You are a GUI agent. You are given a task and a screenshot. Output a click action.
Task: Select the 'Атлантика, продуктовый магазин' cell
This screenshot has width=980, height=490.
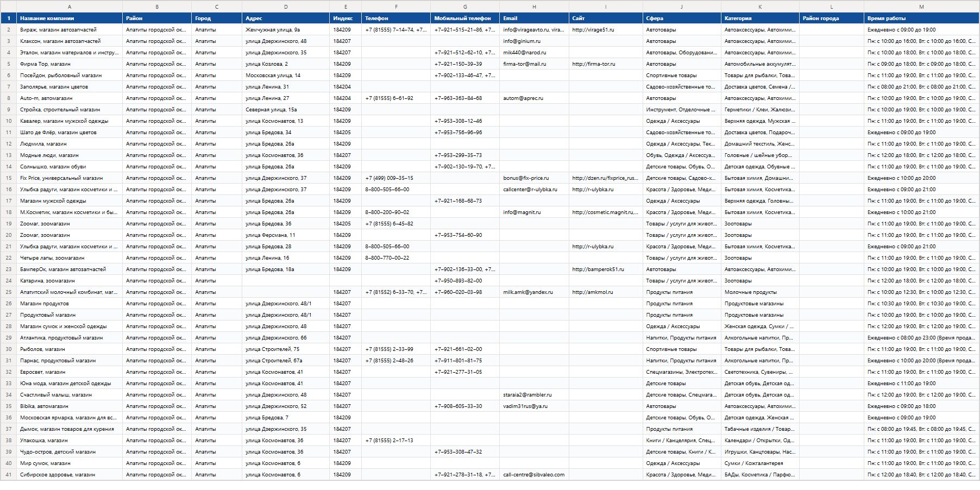click(70, 338)
